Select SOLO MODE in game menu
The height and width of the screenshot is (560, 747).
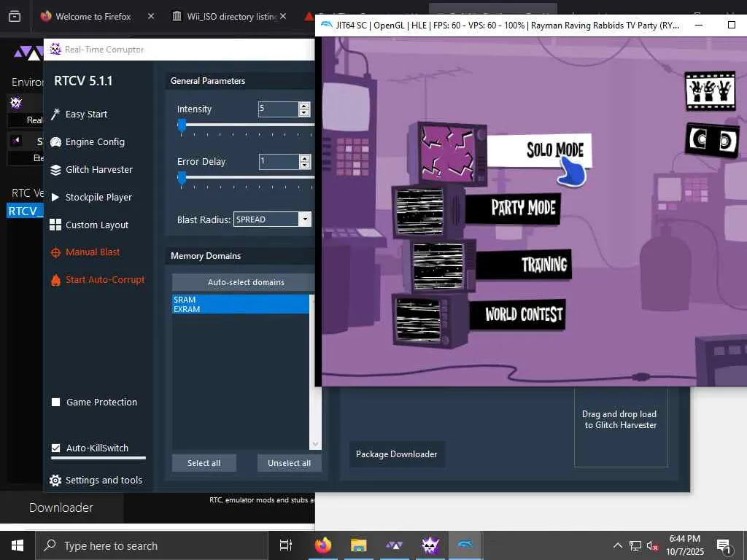point(539,150)
